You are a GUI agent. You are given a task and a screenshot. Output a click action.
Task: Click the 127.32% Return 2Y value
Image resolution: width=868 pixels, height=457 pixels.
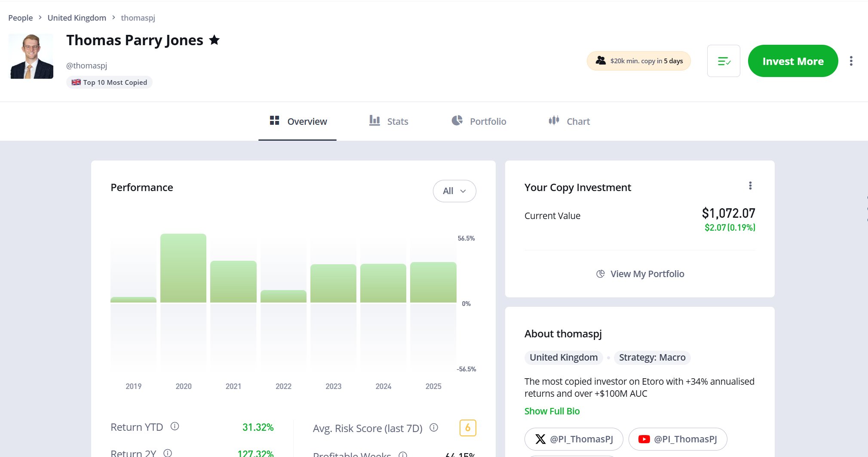coord(255,454)
